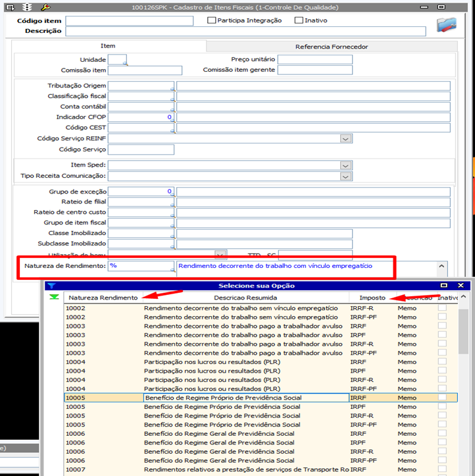
Task: Click the up arrow of the options list scrollbar
Action: pos(463,297)
